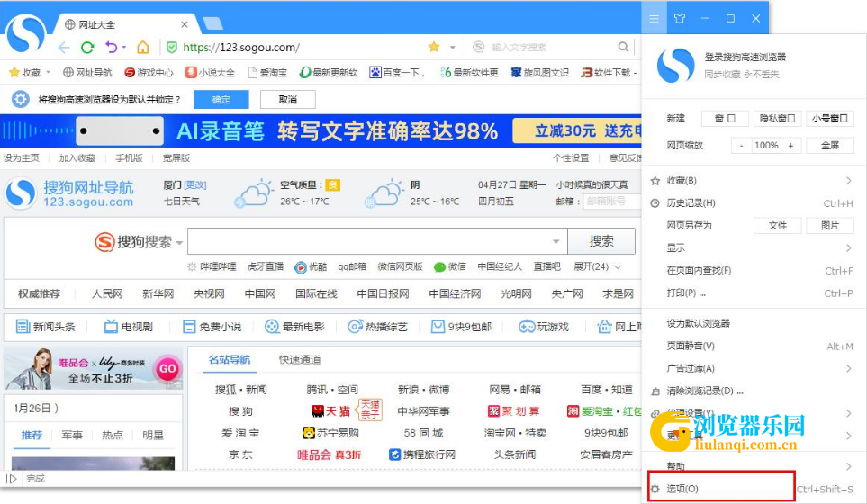
Task: Open a new tab with the tab button
Action: click(x=212, y=23)
